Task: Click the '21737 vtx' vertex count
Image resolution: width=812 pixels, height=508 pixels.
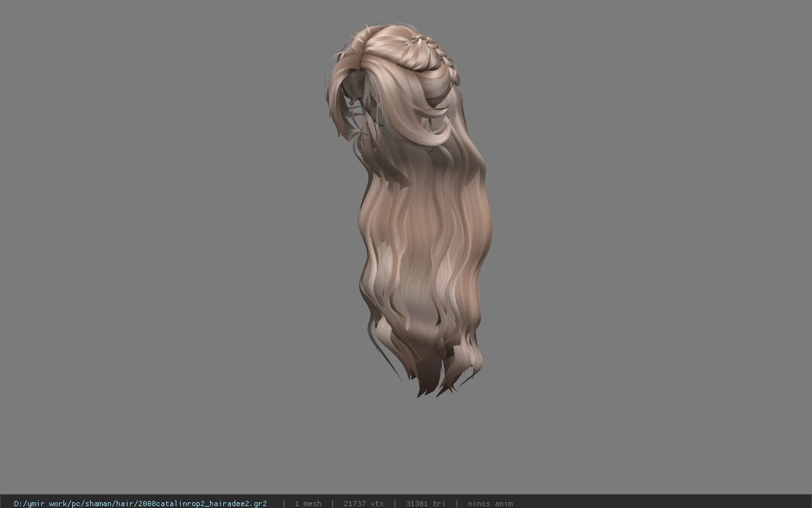Action: 363,504
